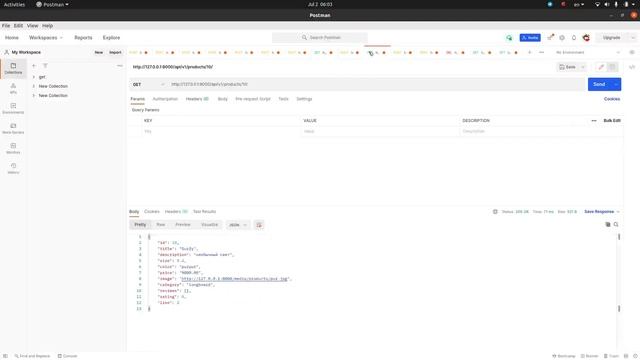Screen dimensions: 640x360
Task: Expand the 'get' collection
Action: click(34, 77)
